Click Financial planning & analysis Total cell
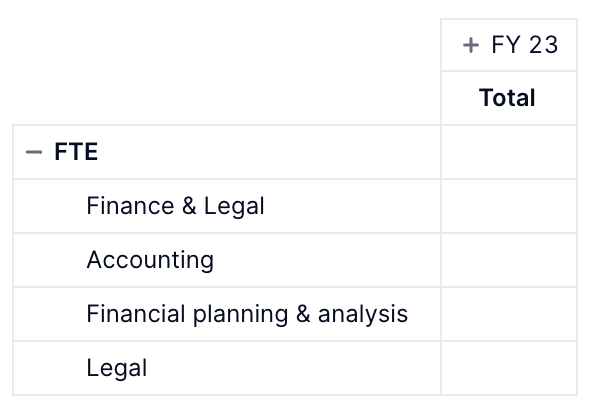The width and height of the screenshot is (606, 420). [509, 314]
